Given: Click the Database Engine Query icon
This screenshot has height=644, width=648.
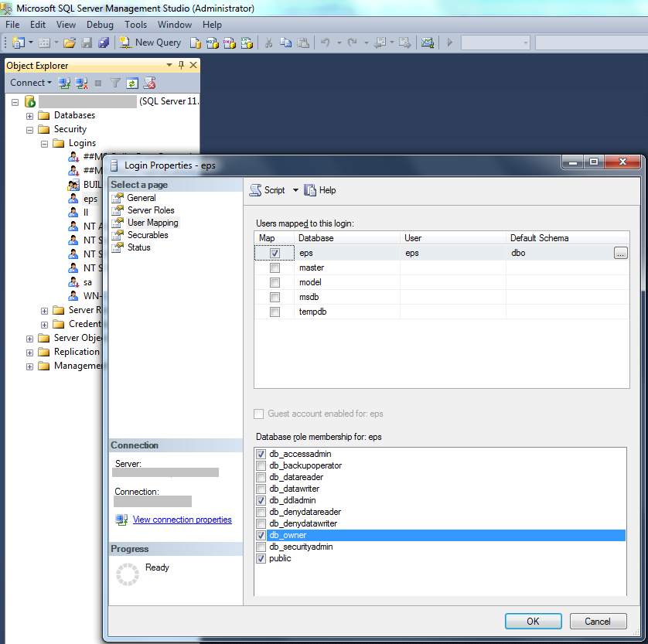Looking at the screenshot, I should pyautogui.click(x=196, y=43).
